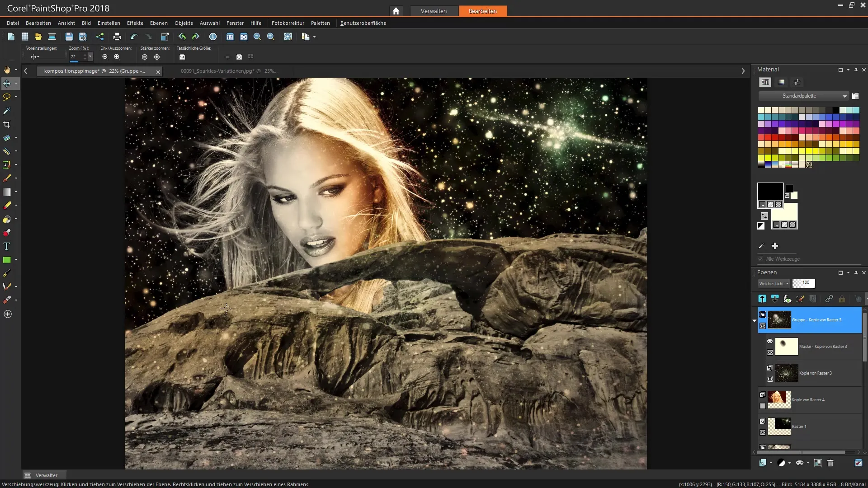Save the image with floppy icon
This screenshot has width=868, height=488.
tap(69, 37)
